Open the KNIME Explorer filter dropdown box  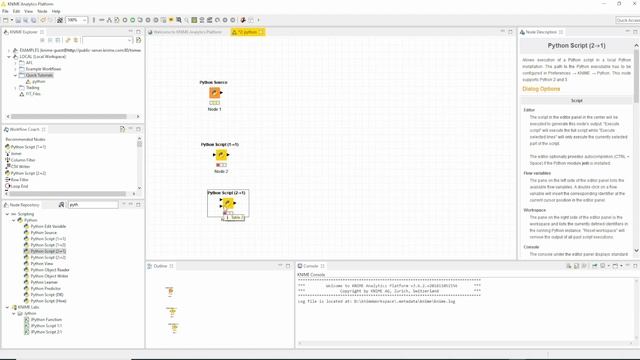tap(107, 40)
